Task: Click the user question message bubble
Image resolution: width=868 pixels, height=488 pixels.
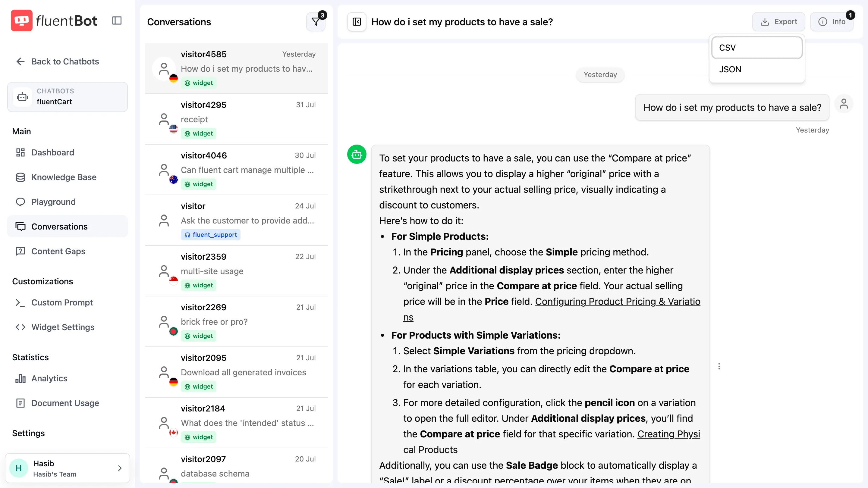Action: (x=732, y=108)
